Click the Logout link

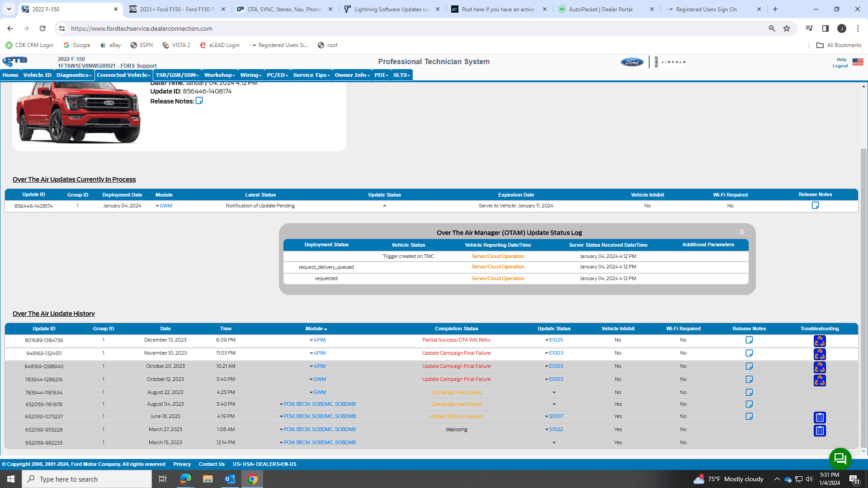click(840, 66)
